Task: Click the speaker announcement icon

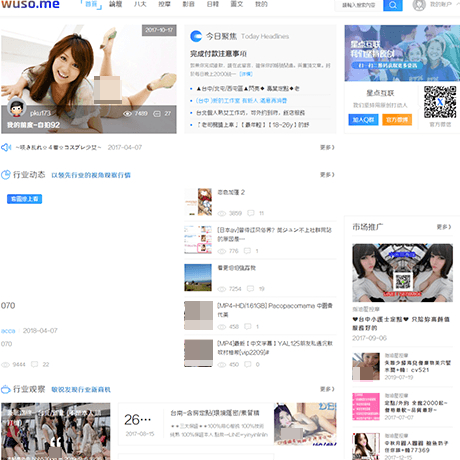Action: click(6, 147)
